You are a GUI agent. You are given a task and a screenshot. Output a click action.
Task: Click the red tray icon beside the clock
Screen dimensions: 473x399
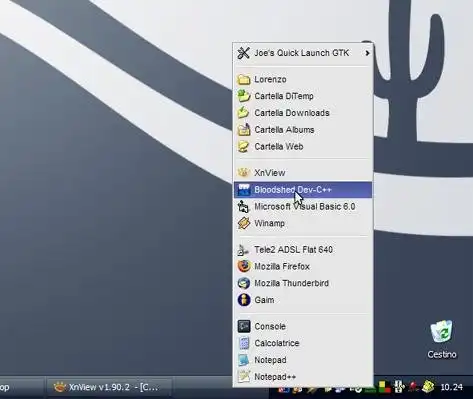pyautogui.click(x=413, y=387)
